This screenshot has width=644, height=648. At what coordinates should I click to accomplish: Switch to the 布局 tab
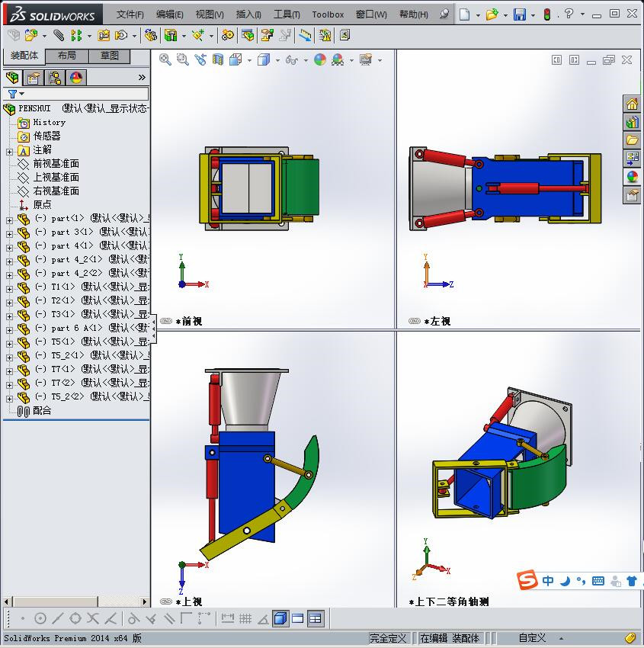(x=66, y=56)
